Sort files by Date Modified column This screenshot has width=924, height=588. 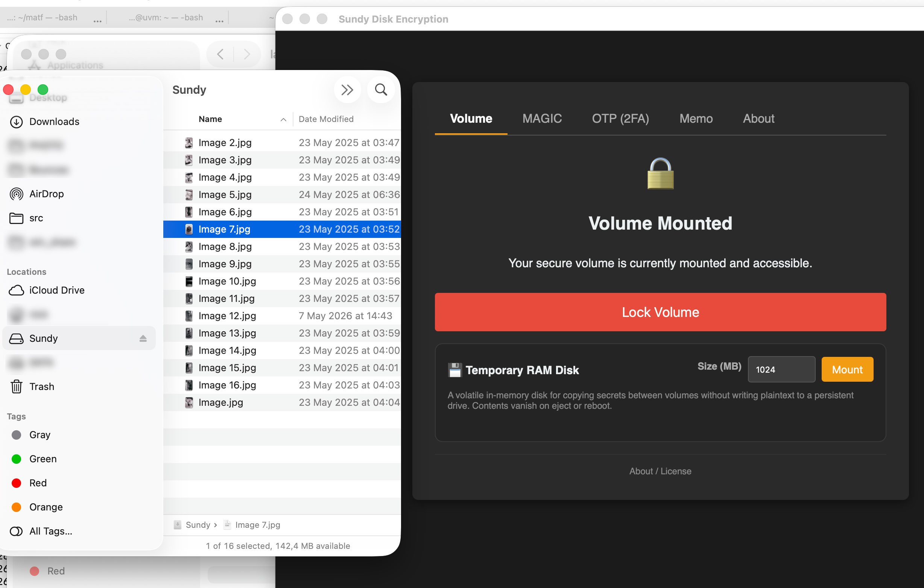coord(326,119)
